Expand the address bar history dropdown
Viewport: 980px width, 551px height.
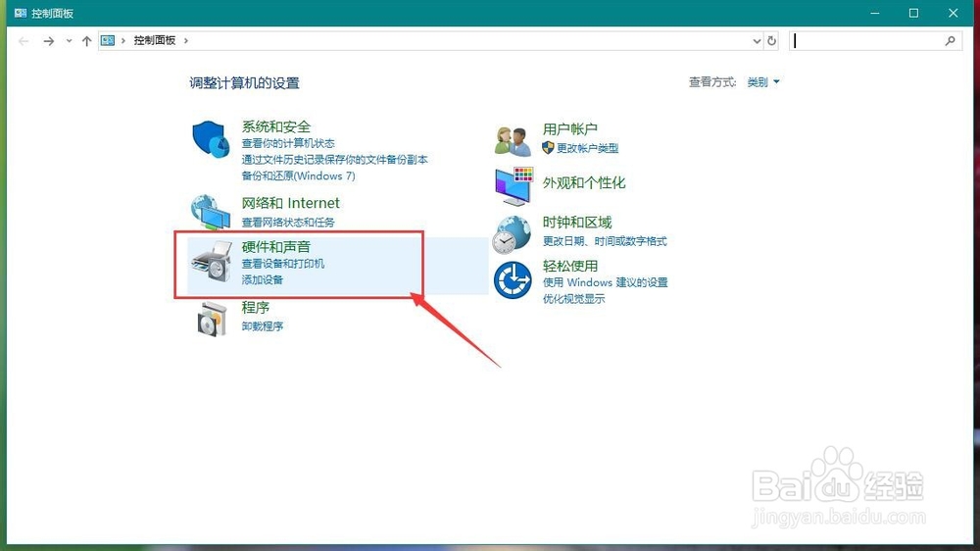(757, 41)
